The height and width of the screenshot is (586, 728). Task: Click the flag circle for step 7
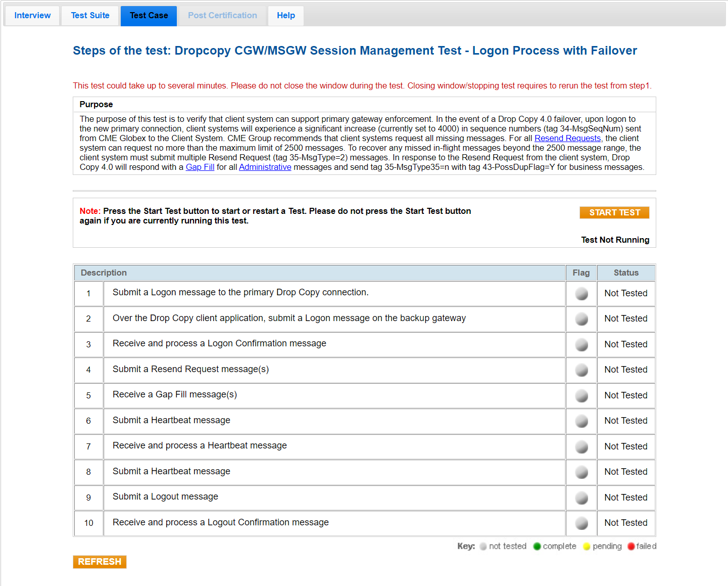click(x=581, y=447)
